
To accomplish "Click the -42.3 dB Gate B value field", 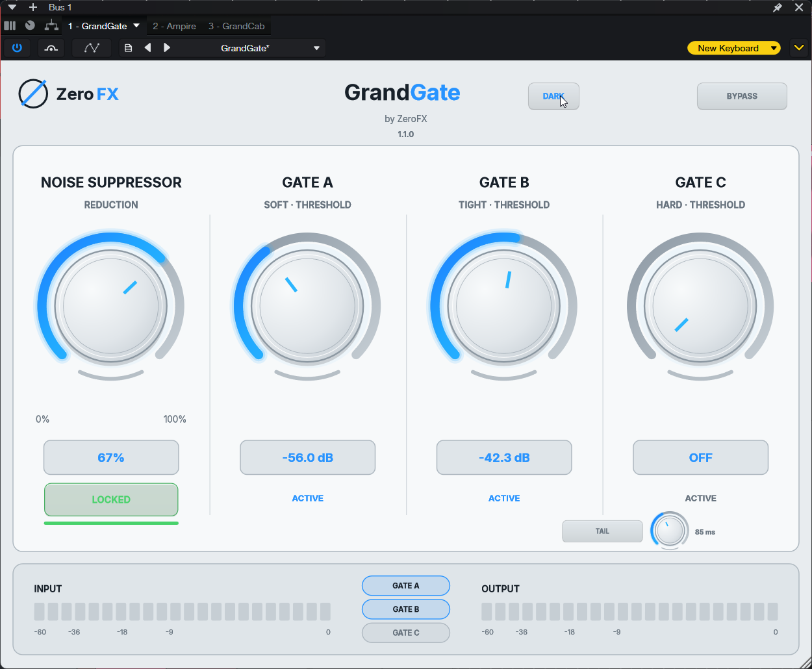I will pyautogui.click(x=504, y=458).
